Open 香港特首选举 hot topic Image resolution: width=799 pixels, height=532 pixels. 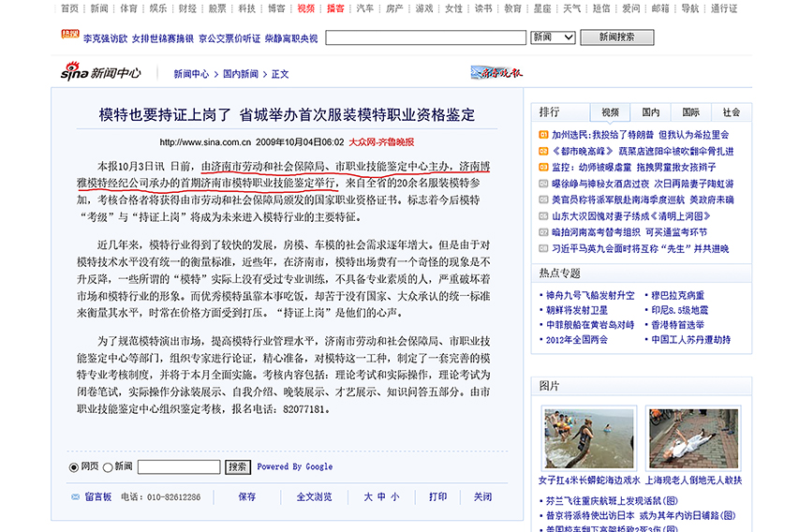[x=678, y=325]
